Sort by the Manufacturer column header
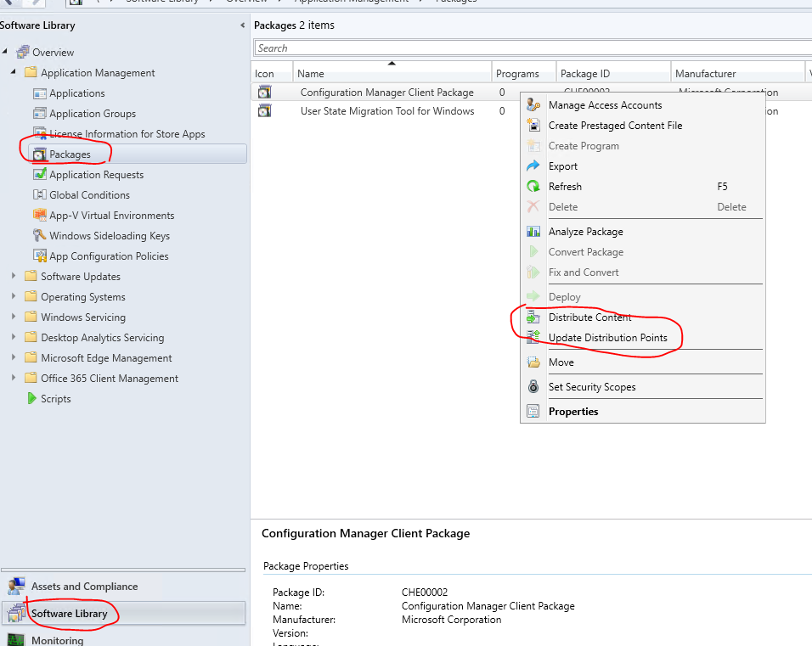Viewport: 812px width, 646px height. [x=738, y=73]
